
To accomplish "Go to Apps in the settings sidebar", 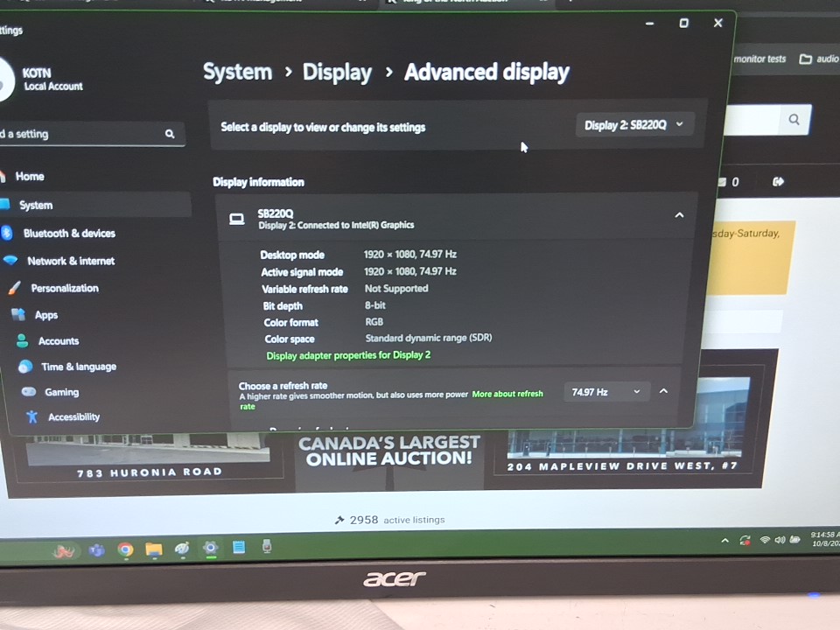I will (x=45, y=315).
